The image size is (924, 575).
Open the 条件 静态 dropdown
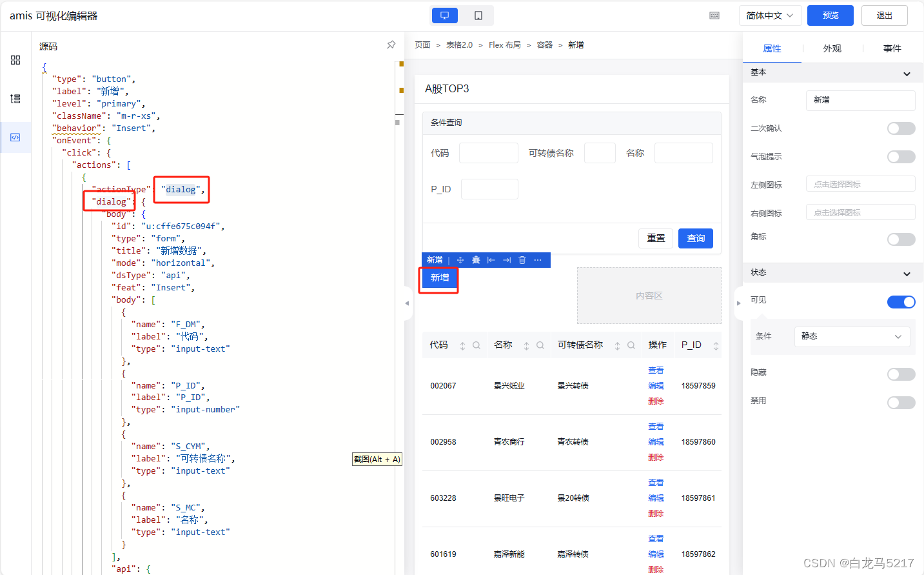point(852,336)
